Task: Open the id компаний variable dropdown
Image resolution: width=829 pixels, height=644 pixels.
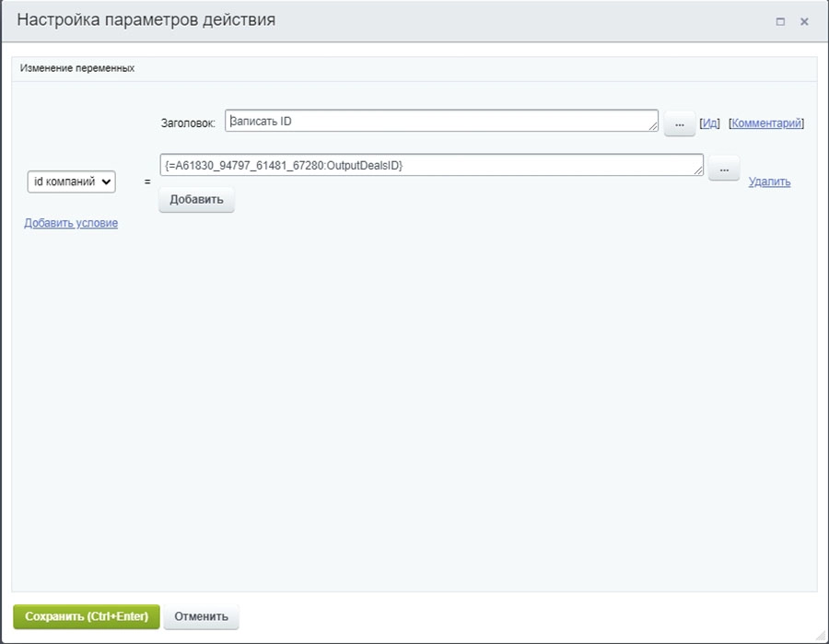Action: coord(70,181)
